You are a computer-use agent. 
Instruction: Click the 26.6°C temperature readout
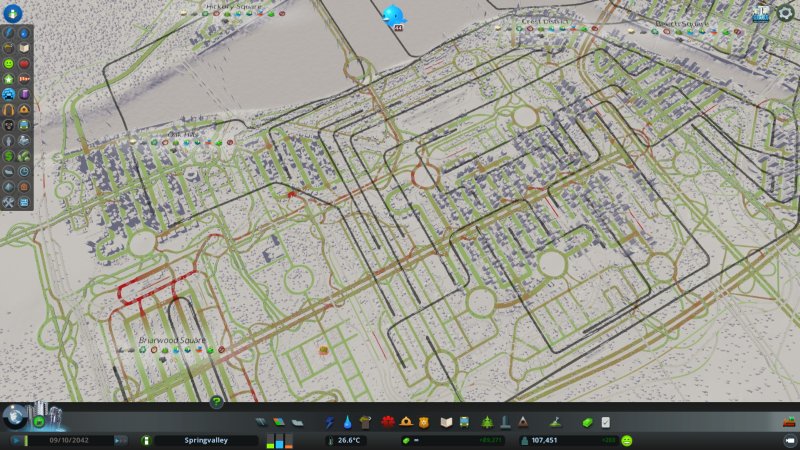click(x=345, y=440)
